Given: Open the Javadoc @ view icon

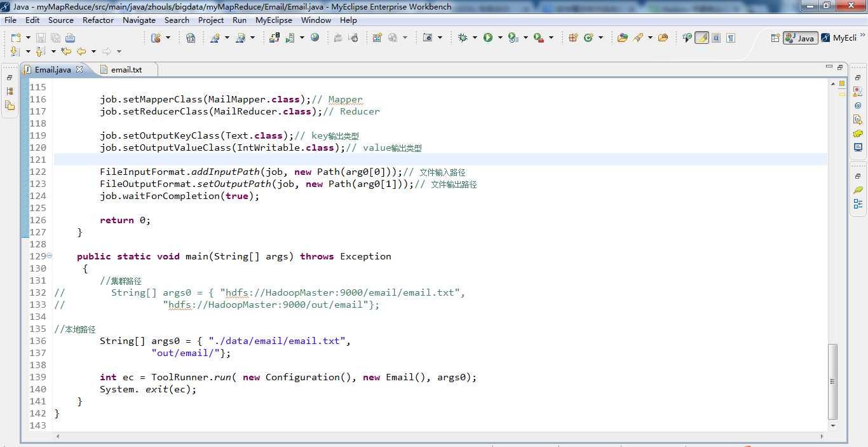Looking at the screenshot, I should [x=858, y=106].
